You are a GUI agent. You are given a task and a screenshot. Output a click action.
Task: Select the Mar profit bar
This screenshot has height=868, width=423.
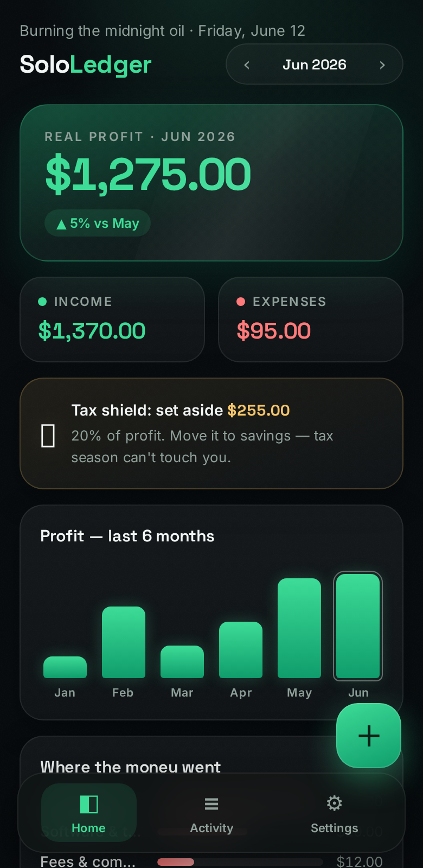click(x=182, y=662)
